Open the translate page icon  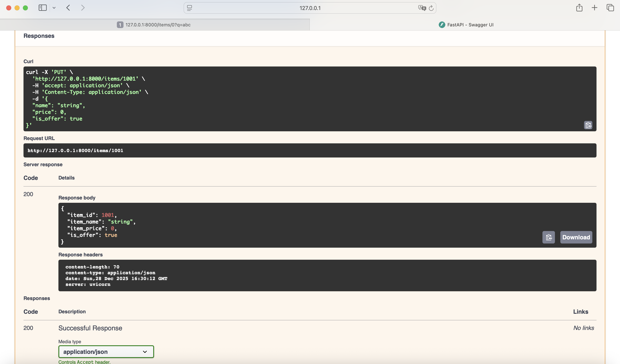(422, 8)
